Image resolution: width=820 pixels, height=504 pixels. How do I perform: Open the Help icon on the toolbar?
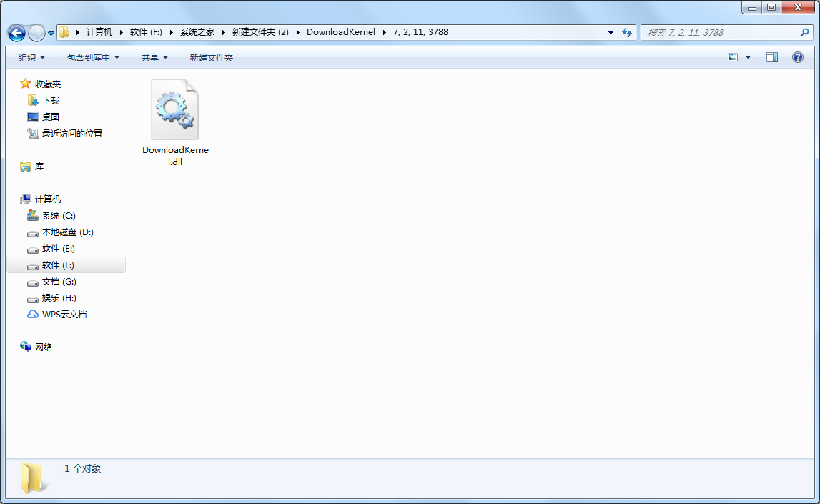tap(799, 57)
